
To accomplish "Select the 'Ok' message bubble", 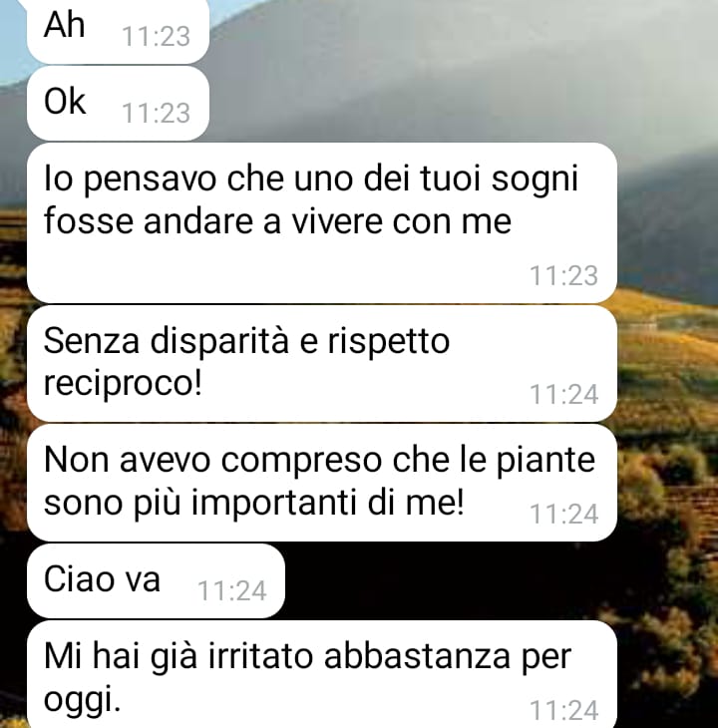I will [x=118, y=103].
